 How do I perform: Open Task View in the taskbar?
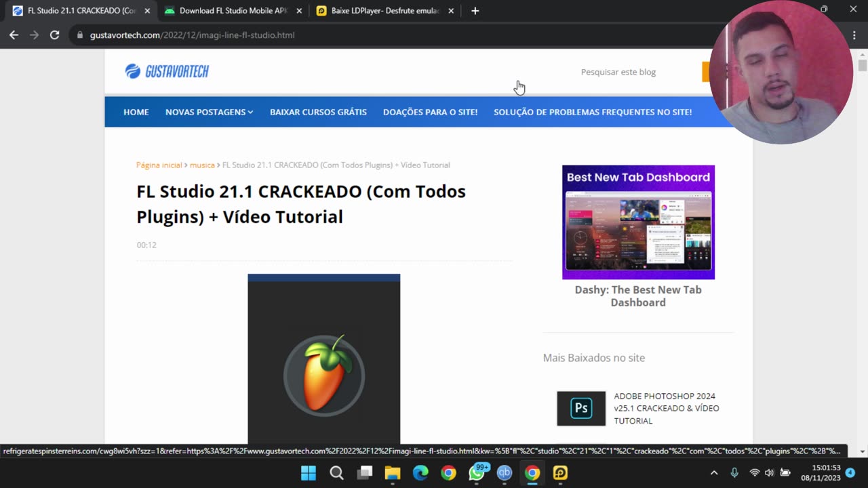point(365,472)
